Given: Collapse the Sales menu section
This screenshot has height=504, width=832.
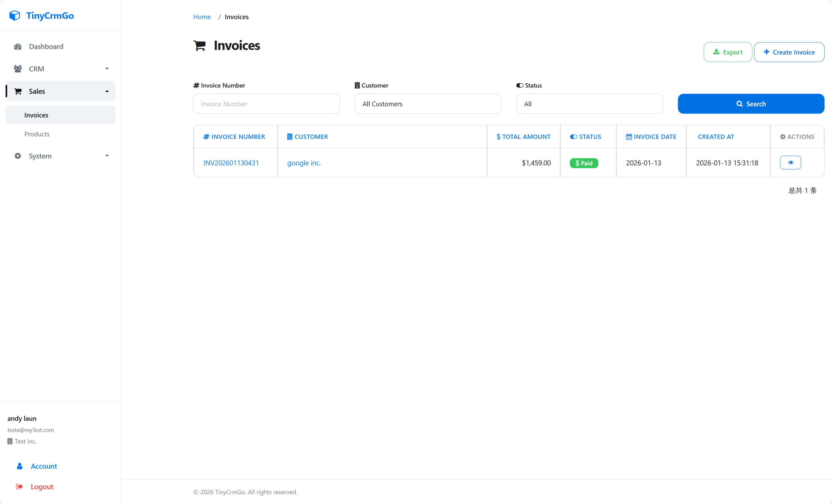Looking at the screenshot, I should [107, 91].
